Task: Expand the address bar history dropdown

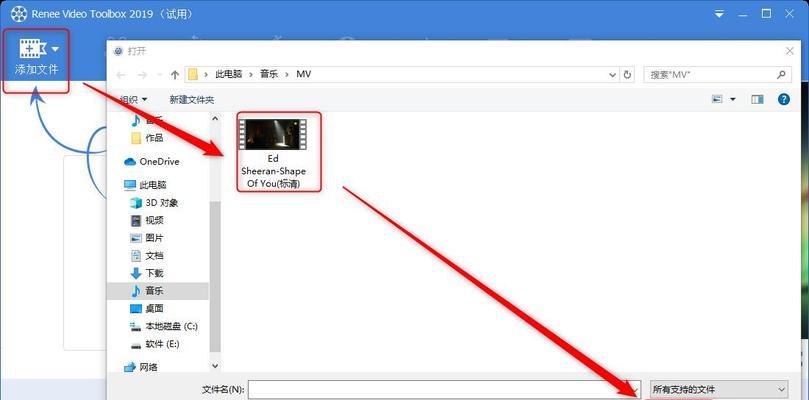Action: 612,75
